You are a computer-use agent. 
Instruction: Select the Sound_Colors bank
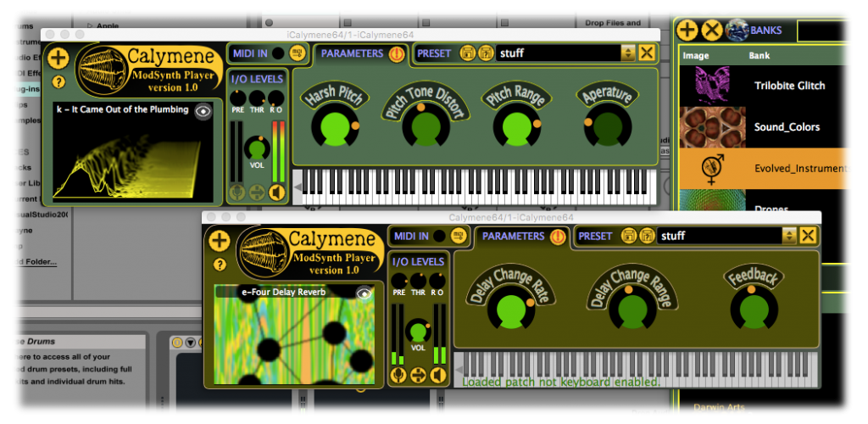point(764,127)
